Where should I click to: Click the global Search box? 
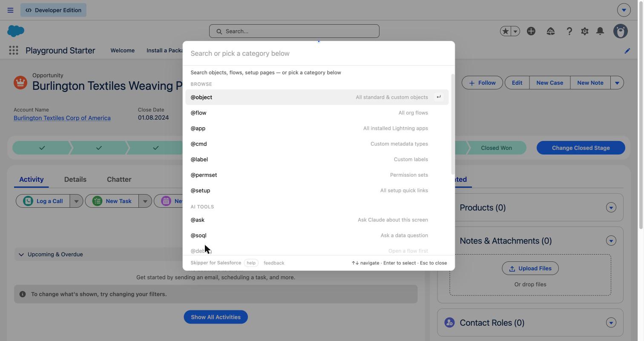(294, 31)
